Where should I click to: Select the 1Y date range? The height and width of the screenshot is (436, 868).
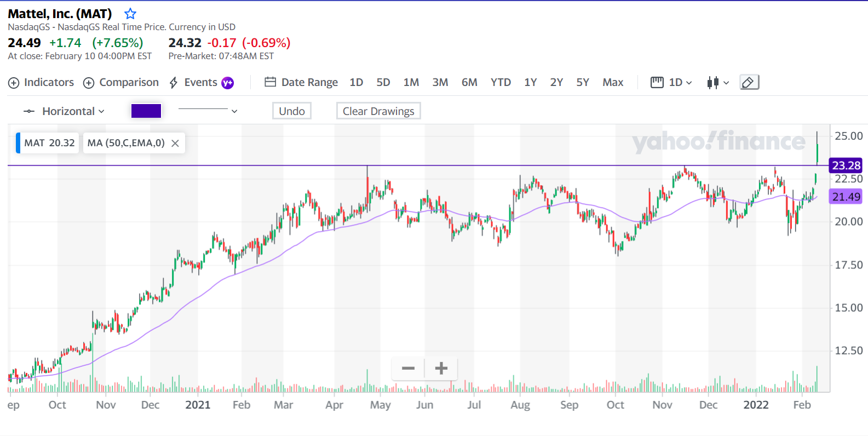click(531, 82)
